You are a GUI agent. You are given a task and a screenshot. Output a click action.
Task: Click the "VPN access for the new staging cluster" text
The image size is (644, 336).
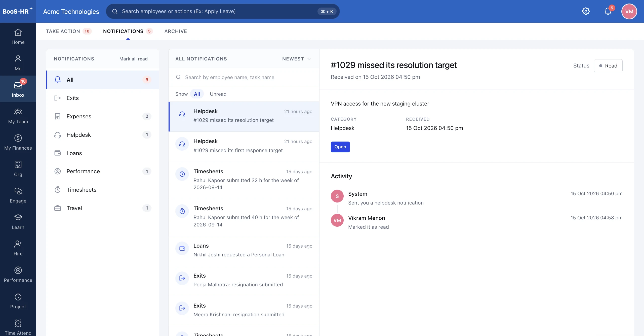(x=380, y=104)
